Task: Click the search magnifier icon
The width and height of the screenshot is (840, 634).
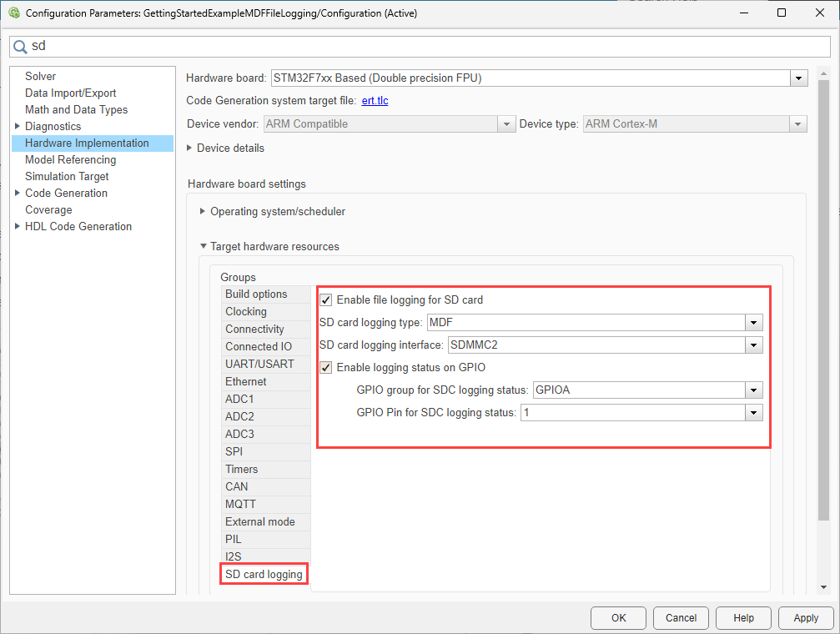Action: 20,46
